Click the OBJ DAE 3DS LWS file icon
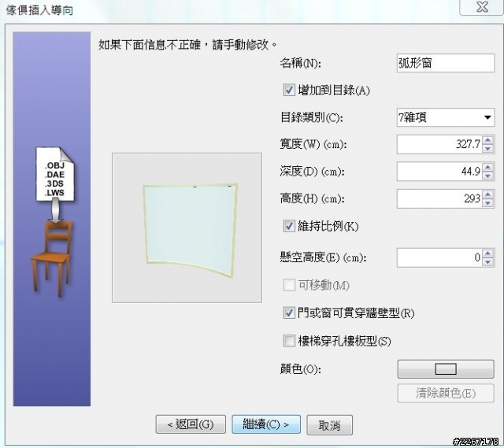Image resolution: width=504 pixels, height=448 pixels. (55, 175)
